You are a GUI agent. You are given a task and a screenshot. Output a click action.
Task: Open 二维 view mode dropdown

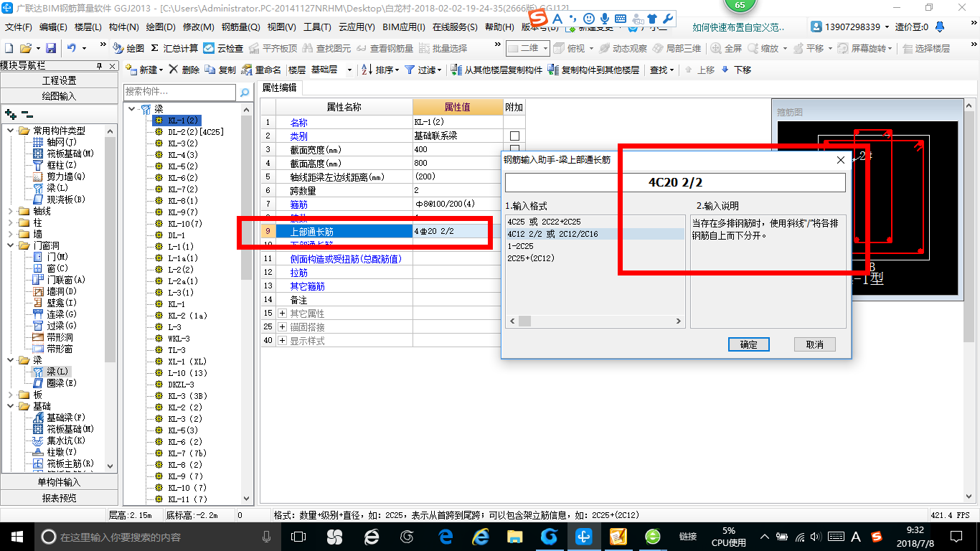(x=545, y=48)
